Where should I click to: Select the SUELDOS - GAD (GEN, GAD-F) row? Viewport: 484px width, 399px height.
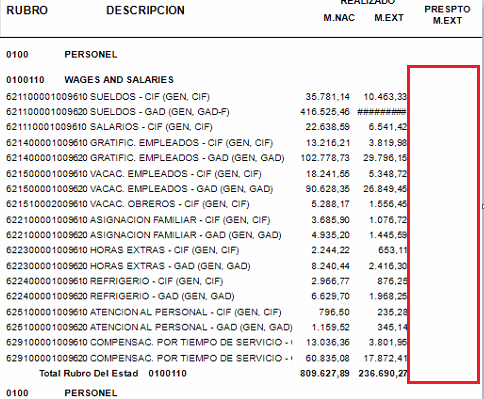[x=206, y=112]
